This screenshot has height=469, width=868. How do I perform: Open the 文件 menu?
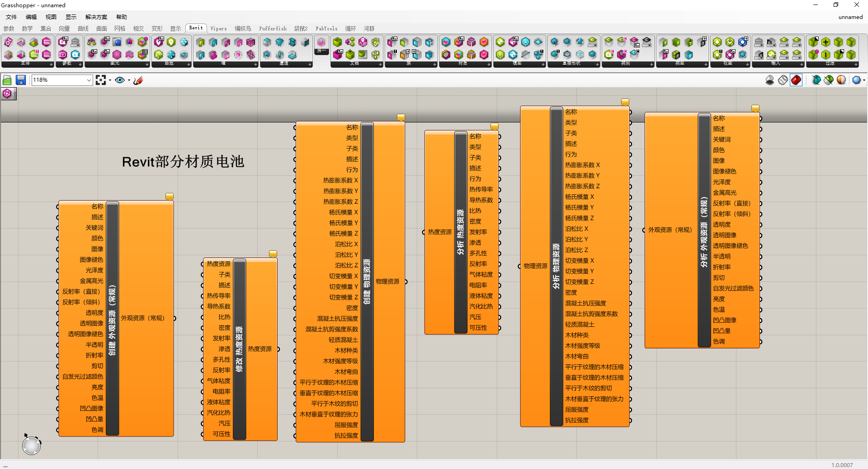(x=11, y=17)
